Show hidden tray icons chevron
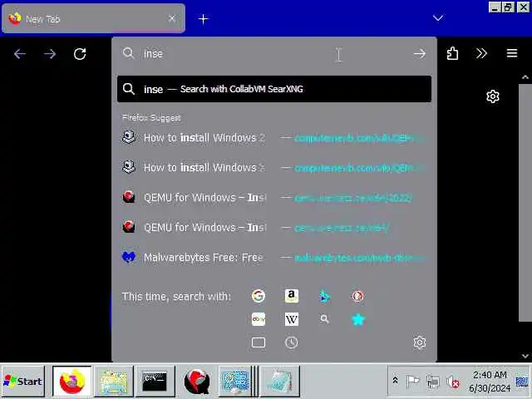Viewport: 532px width, 399px height. [x=396, y=381]
